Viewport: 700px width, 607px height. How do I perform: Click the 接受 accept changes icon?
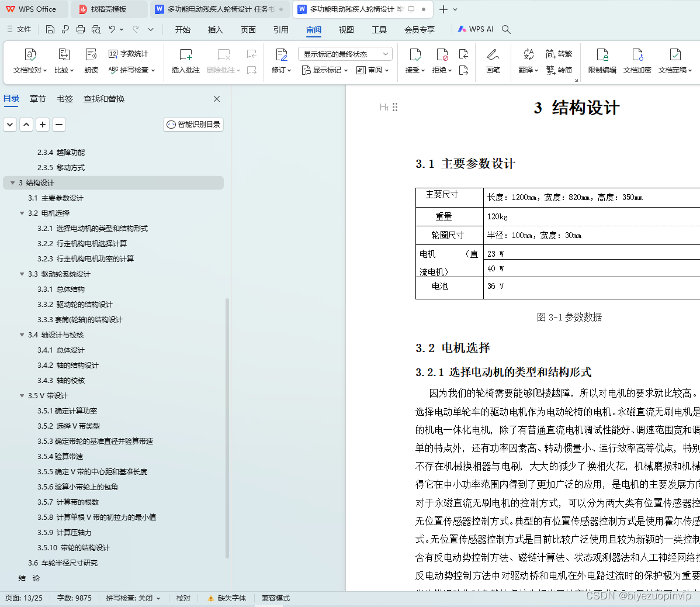point(415,61)
